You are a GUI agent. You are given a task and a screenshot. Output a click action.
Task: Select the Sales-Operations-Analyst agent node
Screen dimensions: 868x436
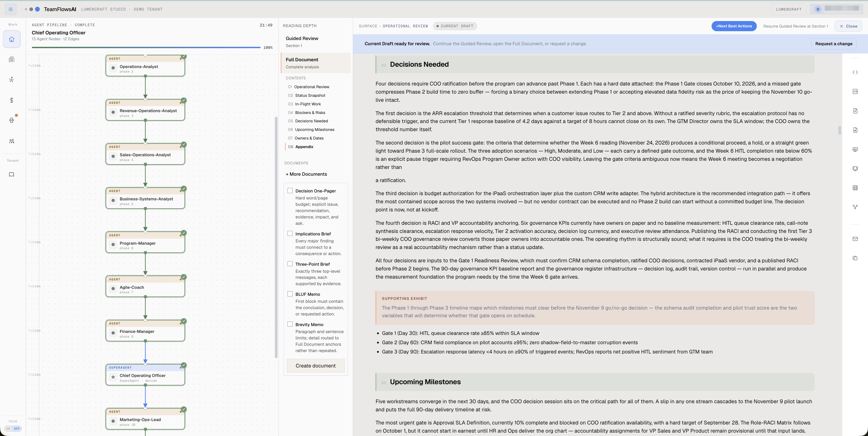[145, 154]
